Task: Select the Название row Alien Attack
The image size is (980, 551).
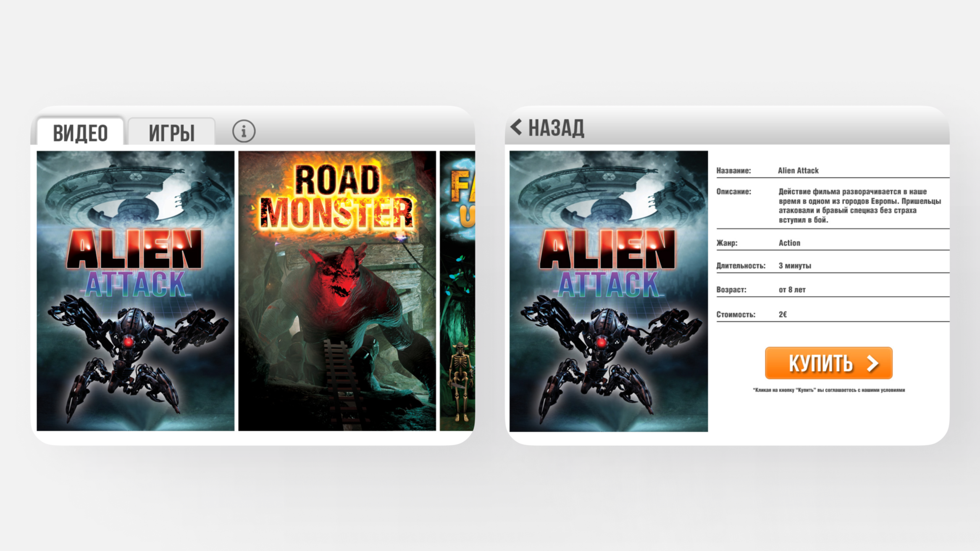Action: (833, 171)
